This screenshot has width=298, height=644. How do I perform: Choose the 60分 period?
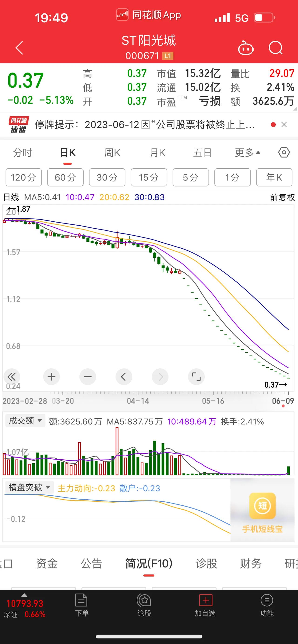tap(65, 177)
